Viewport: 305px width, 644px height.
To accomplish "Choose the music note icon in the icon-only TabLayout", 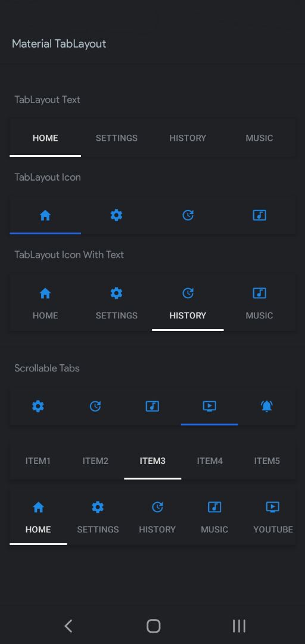I will (260, 215).
